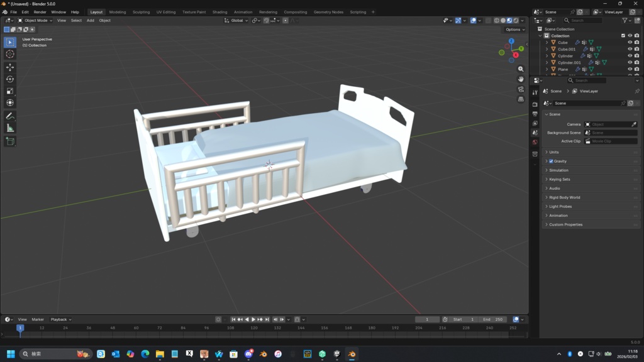The image size is (644, 362).
Task: Activate the Add Cube tool
Action: (x=9, y=141)
